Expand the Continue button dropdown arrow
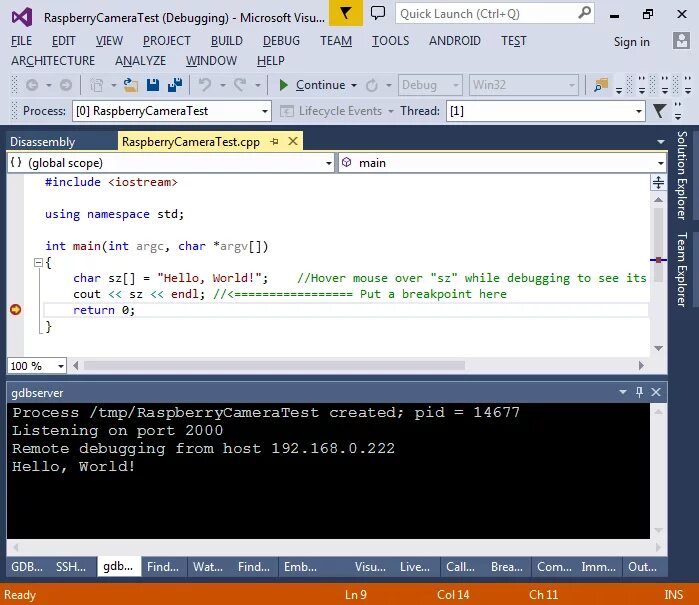 tap(354, 85)
